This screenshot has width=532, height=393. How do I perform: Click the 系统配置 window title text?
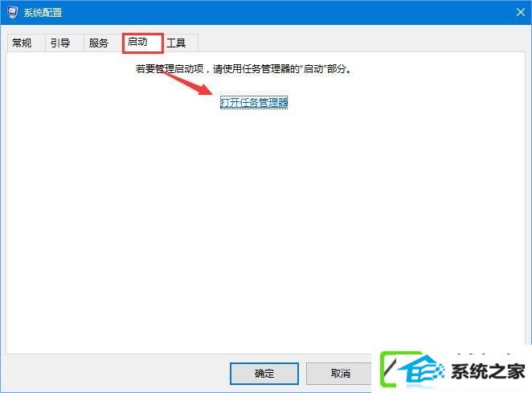coord(43,13)
